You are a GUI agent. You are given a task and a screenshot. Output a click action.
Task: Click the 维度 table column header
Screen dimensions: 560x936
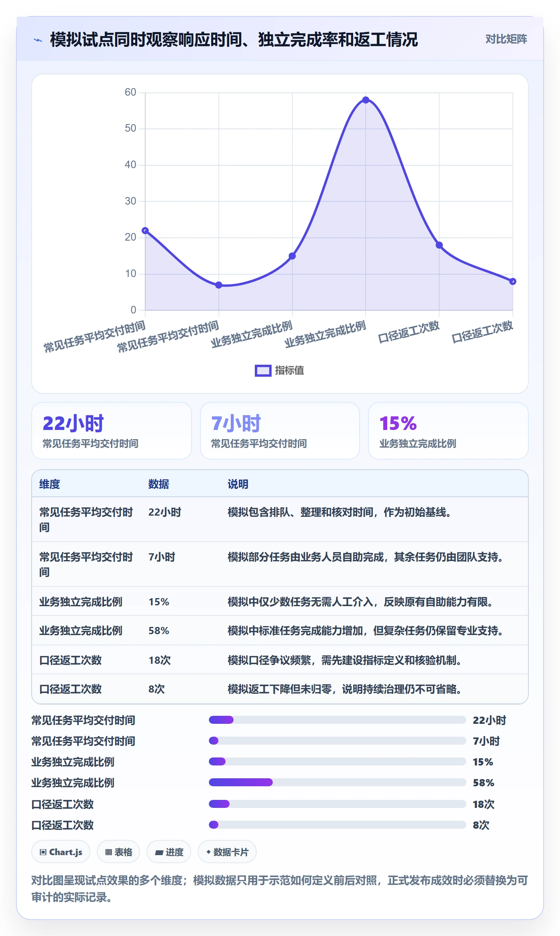tap(50, 484)
